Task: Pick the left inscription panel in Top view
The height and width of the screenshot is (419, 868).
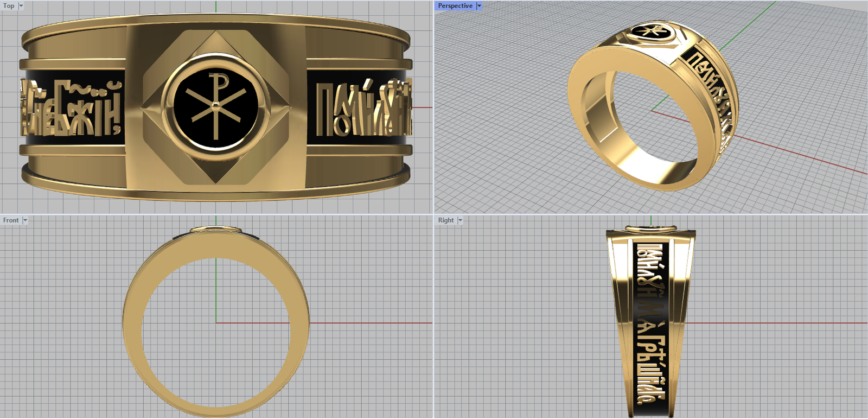Action: click(72, 107)
